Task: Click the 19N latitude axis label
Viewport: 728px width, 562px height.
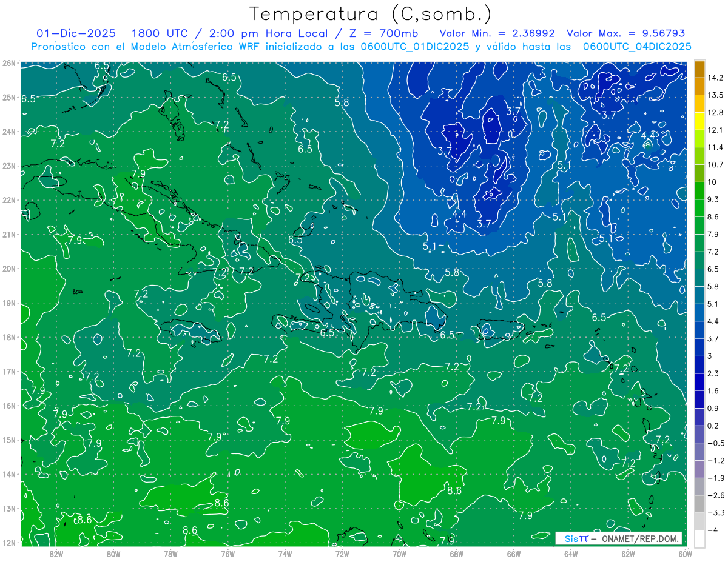Action: tap(8, 303)
